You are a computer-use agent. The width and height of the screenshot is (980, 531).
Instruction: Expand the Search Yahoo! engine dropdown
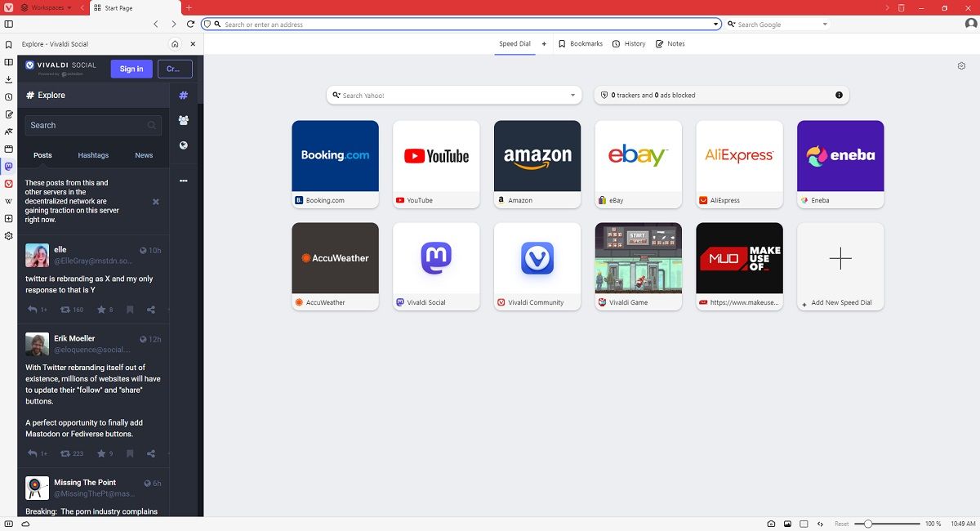(x=572, y=95)
